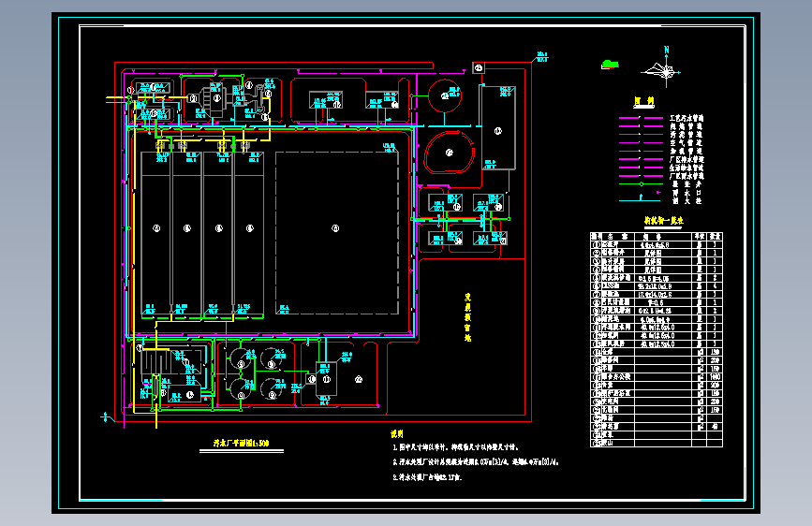Select the large dashed-outline square structure
Image resolution: width=812 pixels, height=526 pixels.
click(x=337, y=233)
